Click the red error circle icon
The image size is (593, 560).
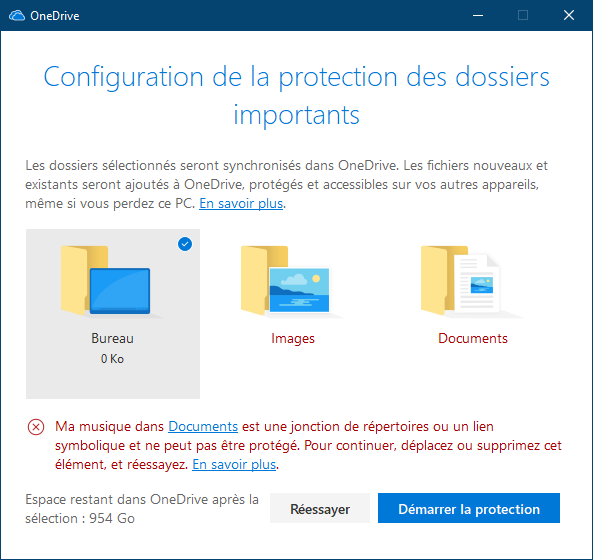coord(36,427)
